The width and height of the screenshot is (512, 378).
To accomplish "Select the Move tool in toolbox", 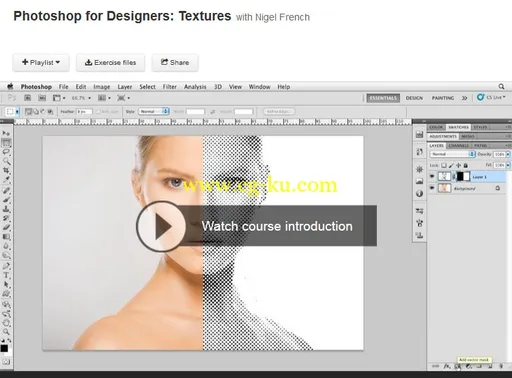I will point(6,133).
